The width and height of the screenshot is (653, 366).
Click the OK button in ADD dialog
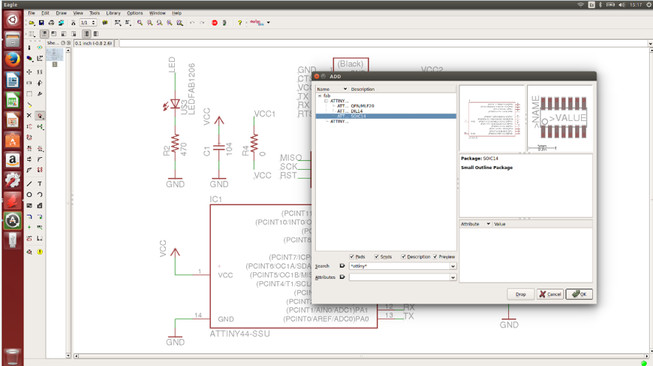click(579, 294)
